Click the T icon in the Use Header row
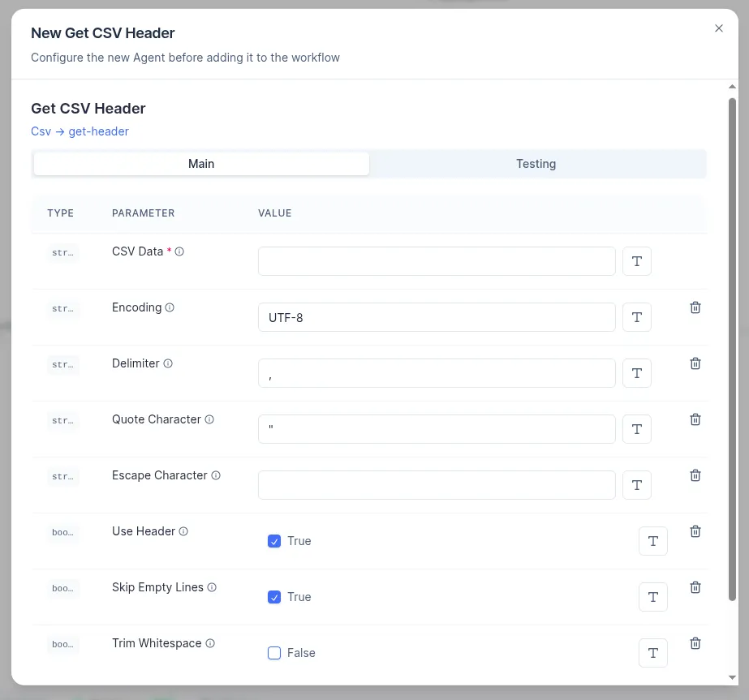Screen dimensions: 749x700 click(x=652, y=540)
